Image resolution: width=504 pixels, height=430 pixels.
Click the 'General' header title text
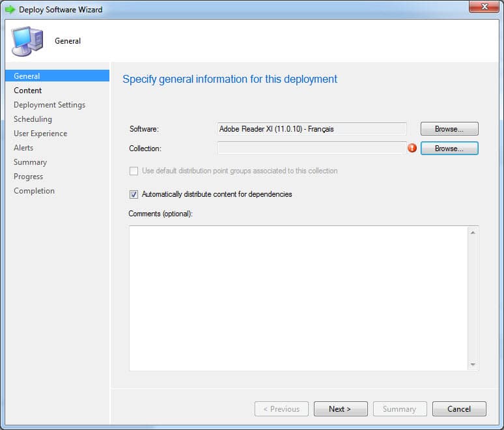68,41
